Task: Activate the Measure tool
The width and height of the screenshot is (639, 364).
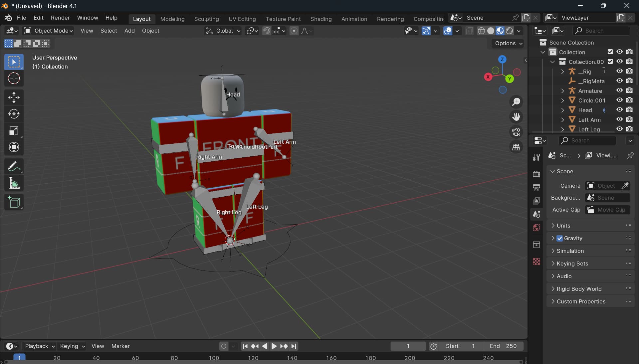Action: point(14,183)
